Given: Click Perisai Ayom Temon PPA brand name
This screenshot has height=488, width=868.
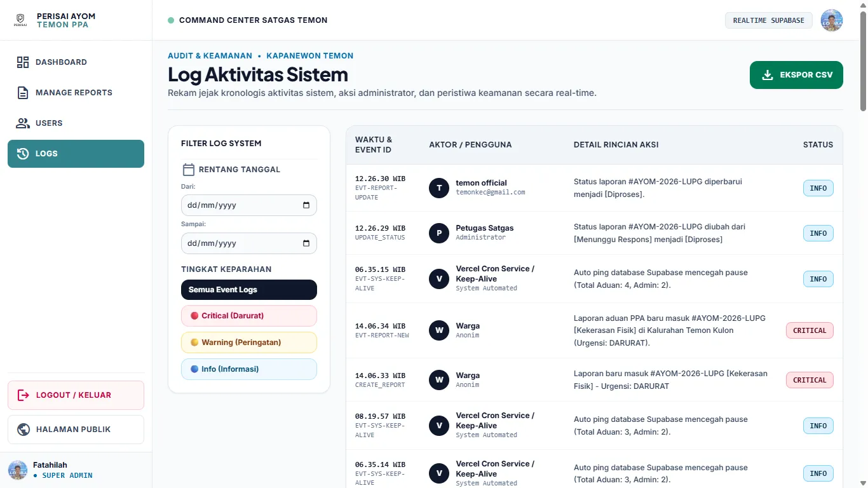Looking at the screenshot, I should click(66, 20).
